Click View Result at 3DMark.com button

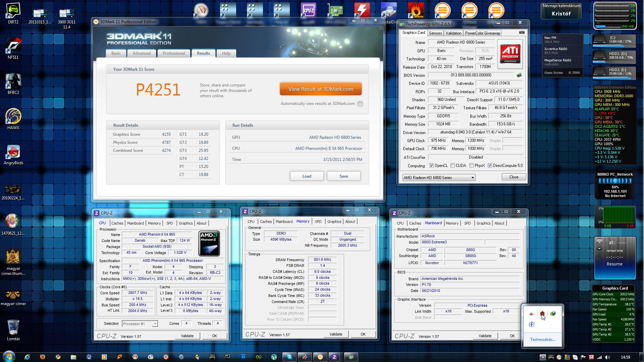pyautogui.click(x=320, y=89)
